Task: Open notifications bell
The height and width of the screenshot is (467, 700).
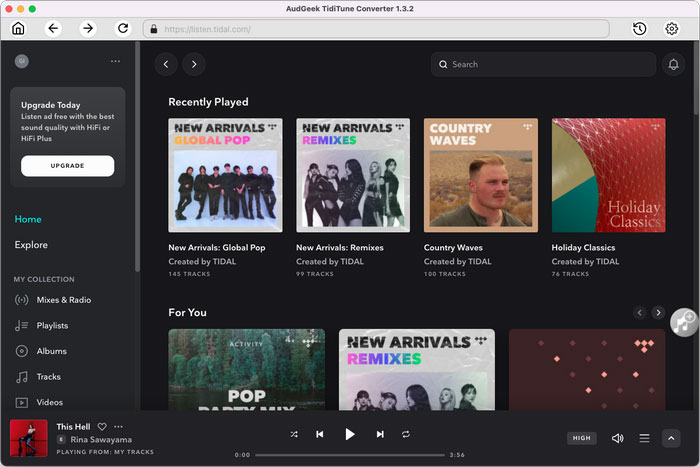Action: [x=673, y=64]
